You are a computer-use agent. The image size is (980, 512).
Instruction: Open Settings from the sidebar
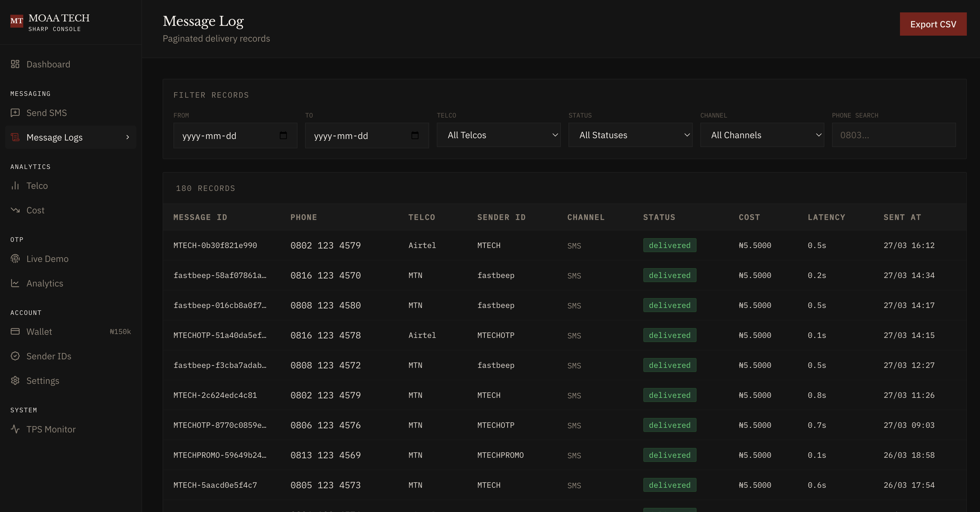click(x=43, y=380)
